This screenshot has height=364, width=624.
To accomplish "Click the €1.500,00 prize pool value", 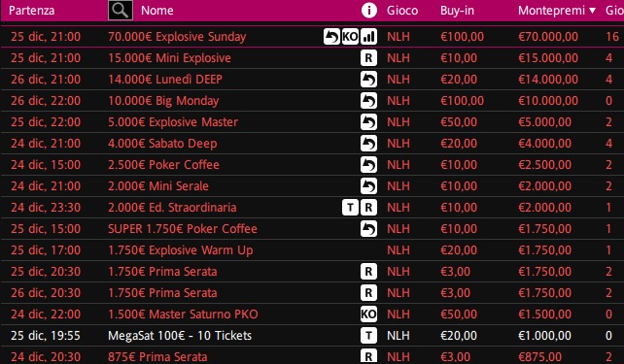I will click(x=545, y=314).
